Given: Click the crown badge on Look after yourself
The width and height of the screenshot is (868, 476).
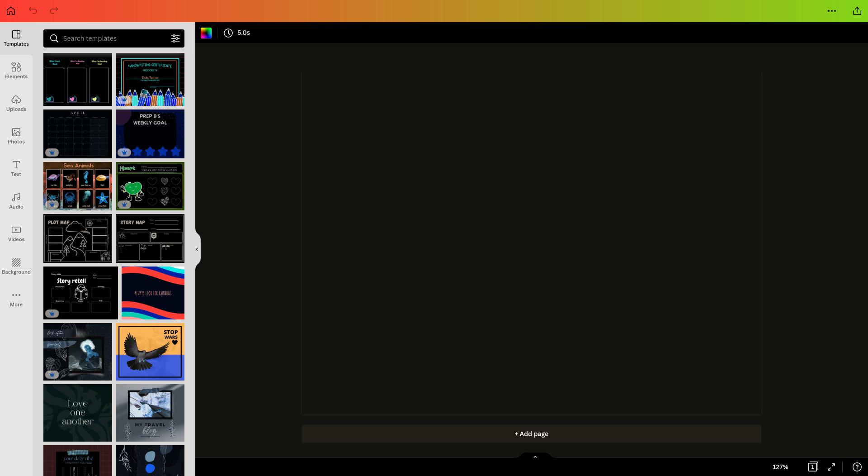Looking at the screenshot, I should [52, 375].
